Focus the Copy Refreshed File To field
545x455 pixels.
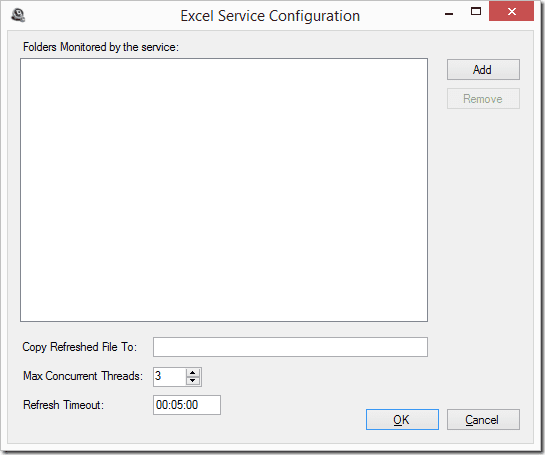pos(290,347)
